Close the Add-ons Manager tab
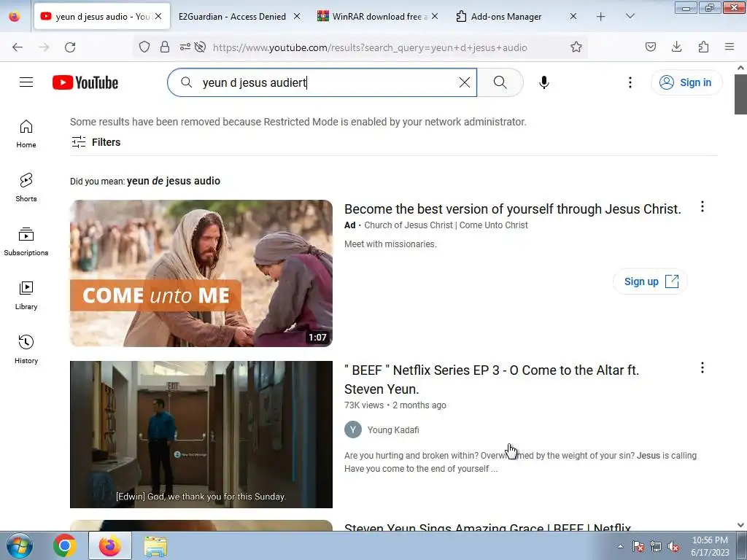The height and width of the screenshot is (560, 747). tap(573, 16)
